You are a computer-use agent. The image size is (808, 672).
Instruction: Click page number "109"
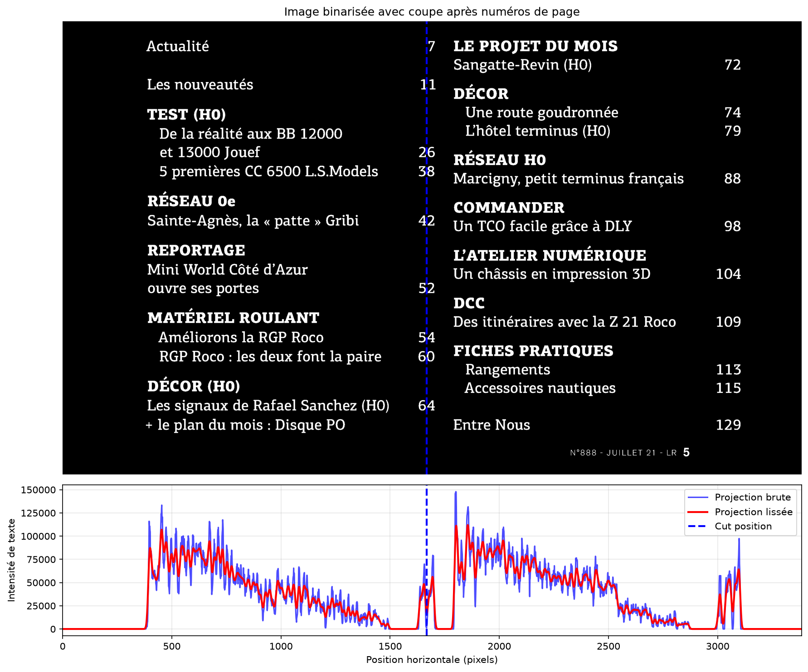[728, 322]
